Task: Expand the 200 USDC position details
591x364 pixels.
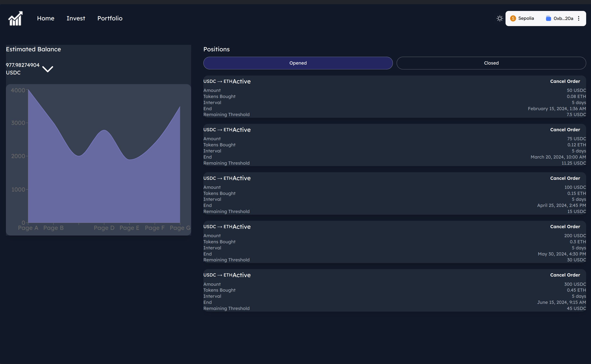Action: coord(227,226)
